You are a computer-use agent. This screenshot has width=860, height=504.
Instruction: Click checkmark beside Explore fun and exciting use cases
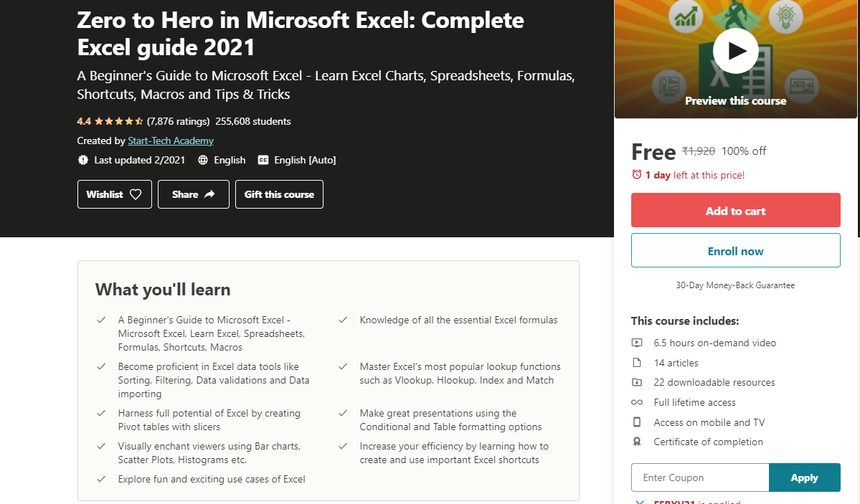coord(101,479)
